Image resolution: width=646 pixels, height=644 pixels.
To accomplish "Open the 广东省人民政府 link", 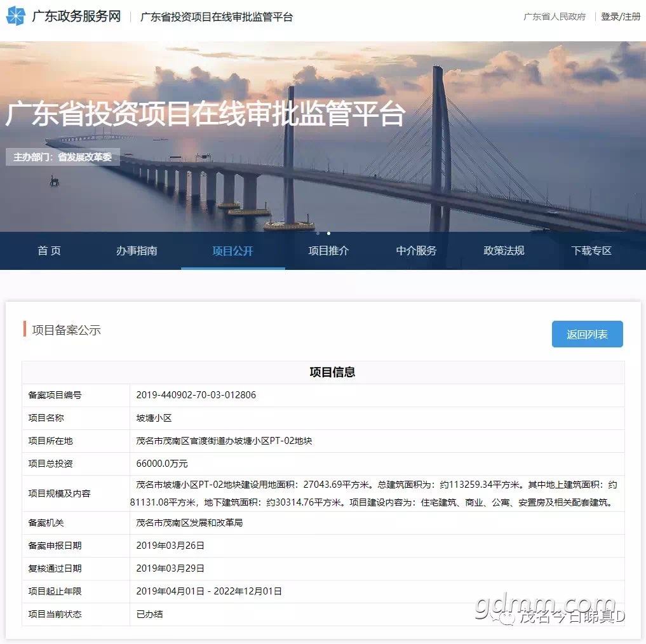I will tap(555, 17).
